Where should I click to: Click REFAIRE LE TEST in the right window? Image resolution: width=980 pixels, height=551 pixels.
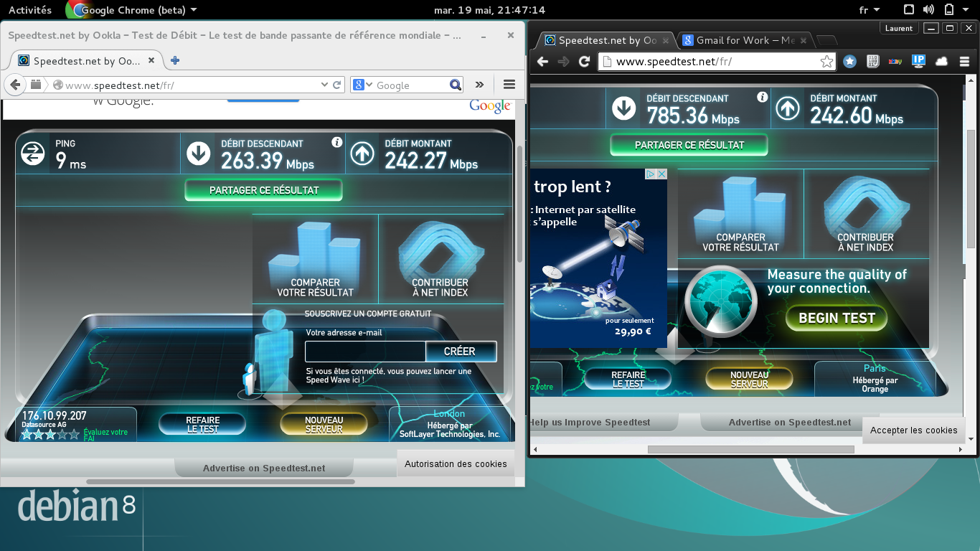(x=628, y=379)
